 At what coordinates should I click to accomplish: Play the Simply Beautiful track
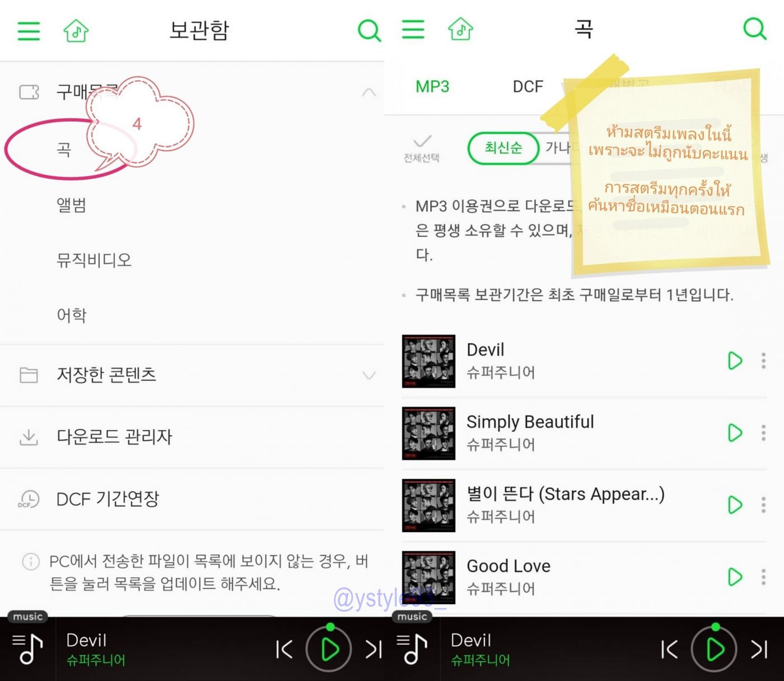click(735, 433)
